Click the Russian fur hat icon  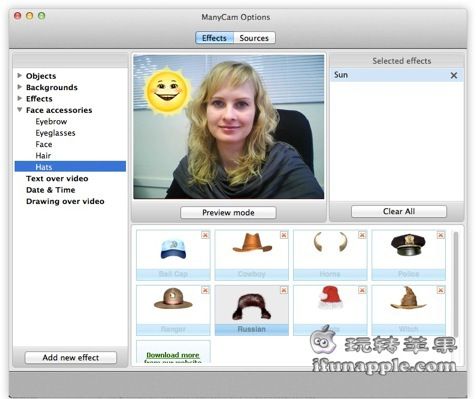[252, 306]
